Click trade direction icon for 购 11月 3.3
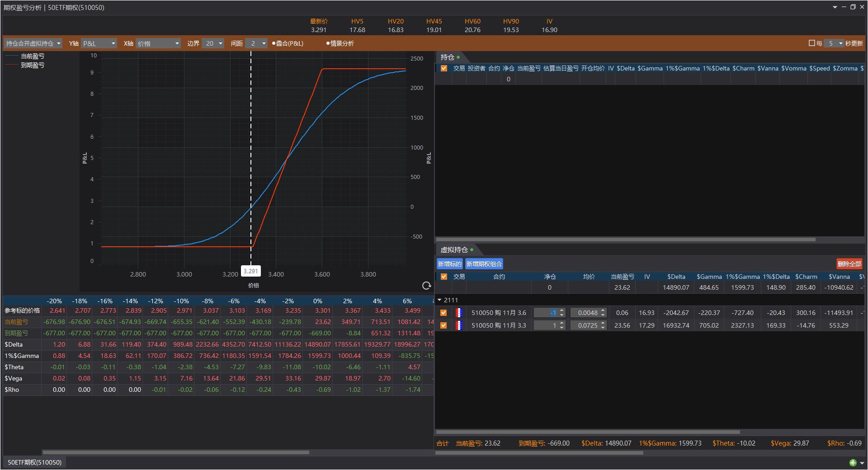This screenshot has width=868, height=470. tap(459, 325)
